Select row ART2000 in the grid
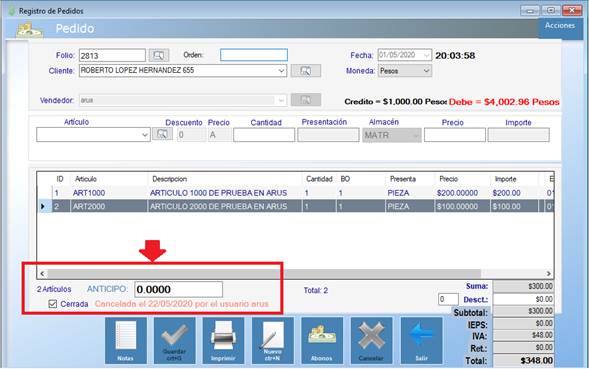Image resolution: width=589 pixels, height=369 pixels. tap(295, 206)
